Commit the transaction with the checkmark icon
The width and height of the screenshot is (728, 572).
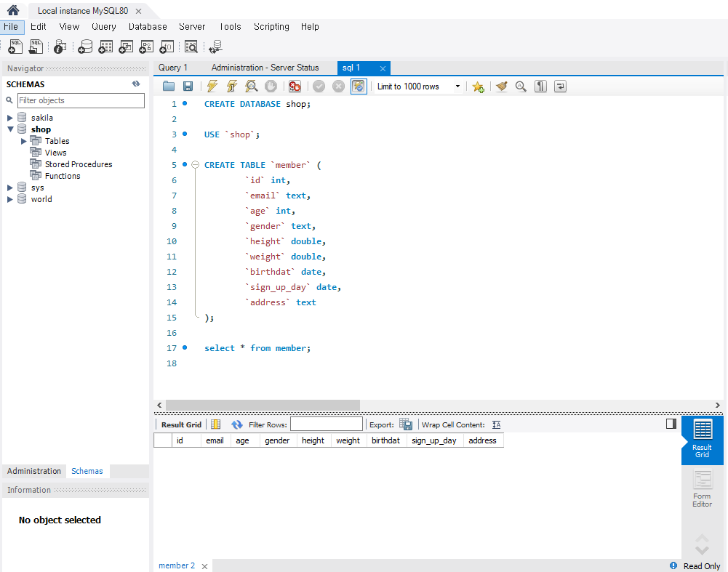(319, 86)
